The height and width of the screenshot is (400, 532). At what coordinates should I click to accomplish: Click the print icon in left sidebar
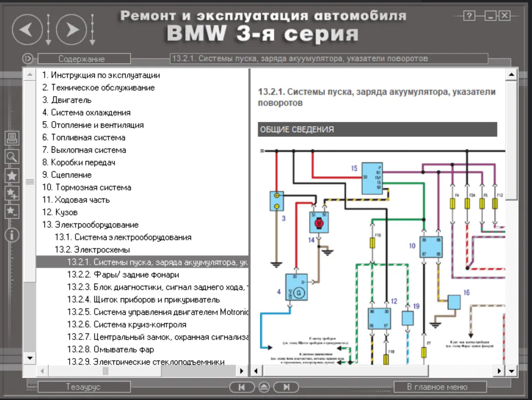coord(12,138)
